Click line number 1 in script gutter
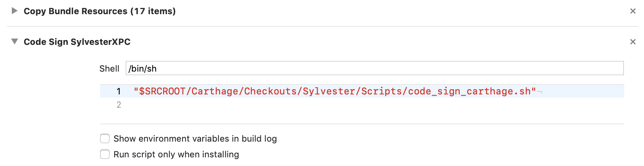This screenshot has height=166, width=644. point(119,91)
